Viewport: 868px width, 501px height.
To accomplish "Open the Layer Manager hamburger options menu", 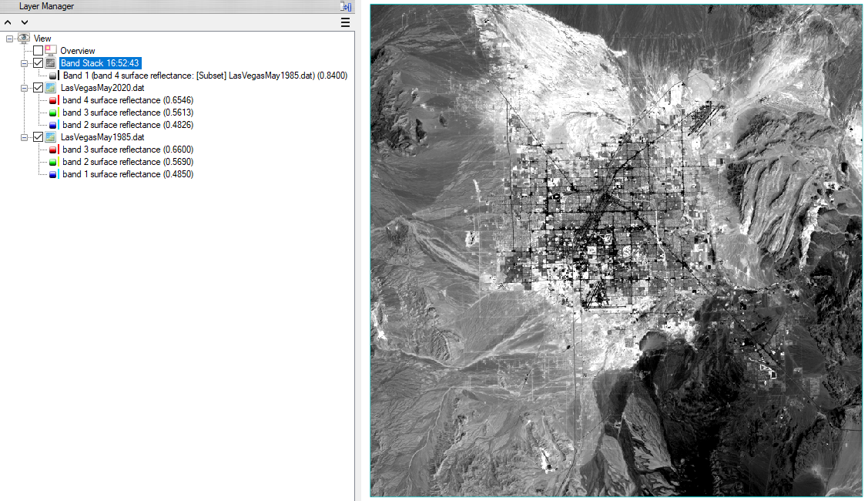I will click(x=346, y=22).
